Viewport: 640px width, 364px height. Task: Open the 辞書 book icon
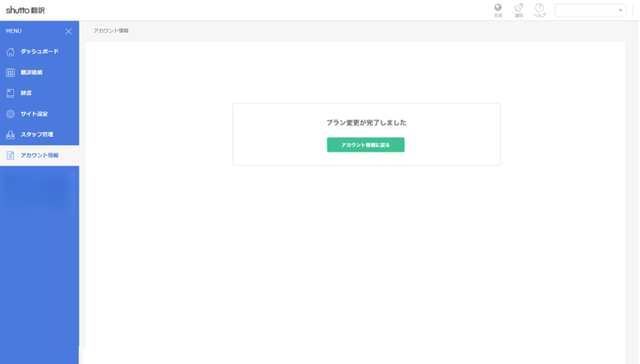tap(11, 93)
